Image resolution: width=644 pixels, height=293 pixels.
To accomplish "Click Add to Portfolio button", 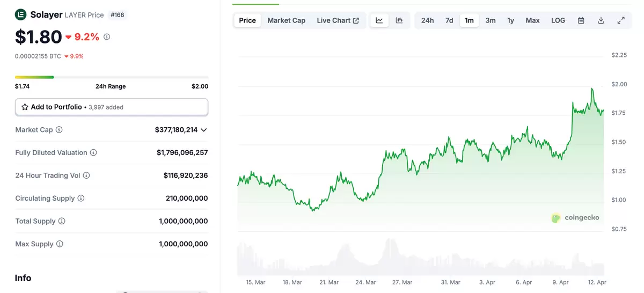I will click(x=112, y=107).
